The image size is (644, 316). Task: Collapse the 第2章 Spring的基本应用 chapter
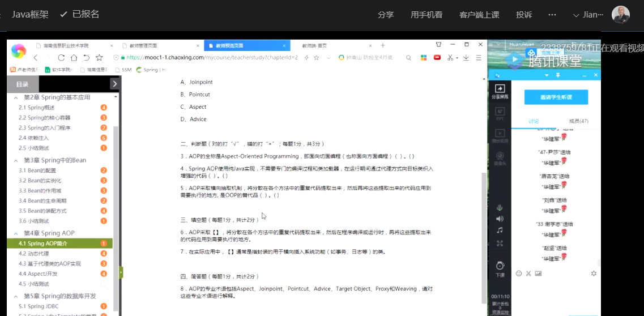click(x=16, y=97)
